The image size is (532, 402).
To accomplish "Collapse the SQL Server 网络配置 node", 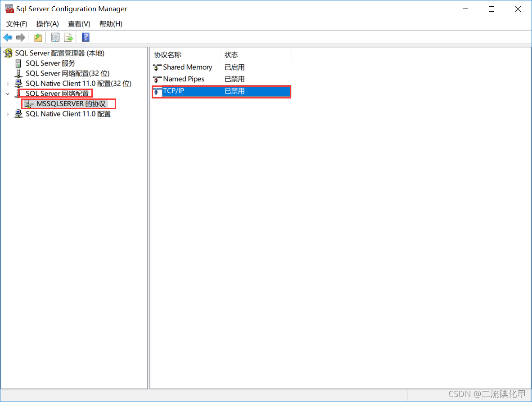I will (x=8, y=94).
